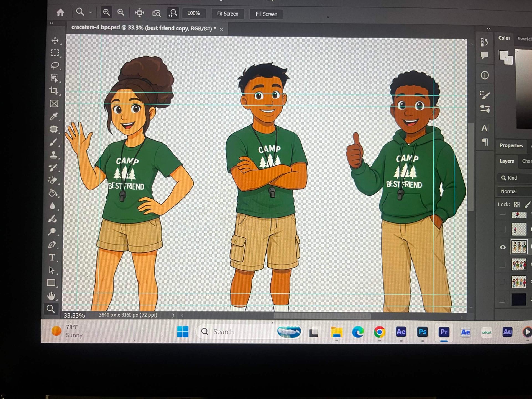Switch to the Swatches panel tab
The height and width of the screenshot is (399, 532).
tap(524, 39)
